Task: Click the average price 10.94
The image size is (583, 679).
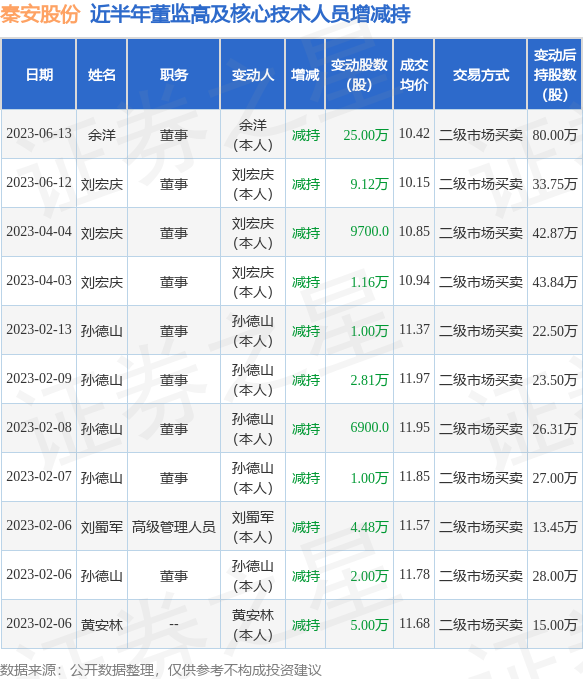Action: [414, 281]
